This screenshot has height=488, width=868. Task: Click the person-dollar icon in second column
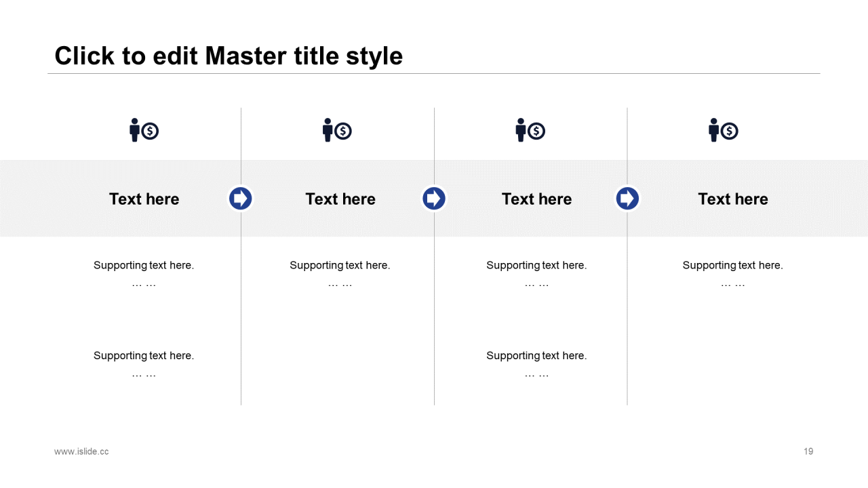pos(337,130)
